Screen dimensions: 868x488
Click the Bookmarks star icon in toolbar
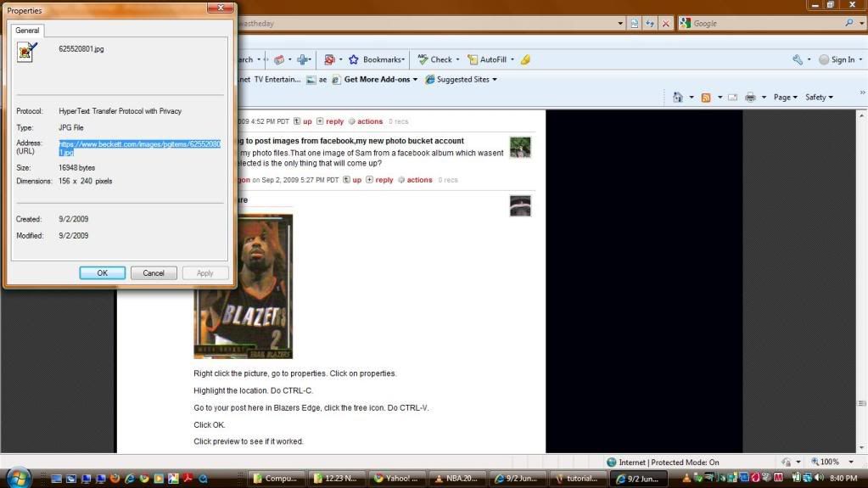coord(353,59)
